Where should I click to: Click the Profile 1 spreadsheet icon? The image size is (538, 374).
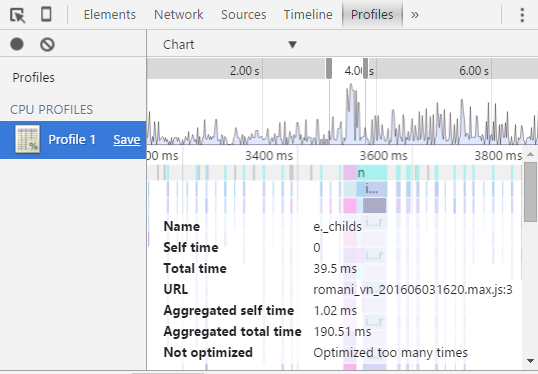click(27, 139)
